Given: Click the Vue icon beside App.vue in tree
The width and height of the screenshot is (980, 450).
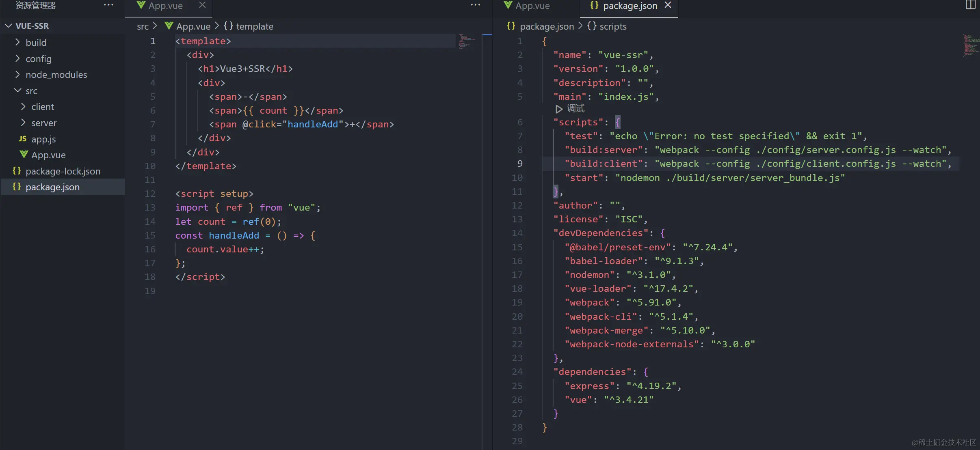Looking at the screenshot, I should (x=24, y=155).
